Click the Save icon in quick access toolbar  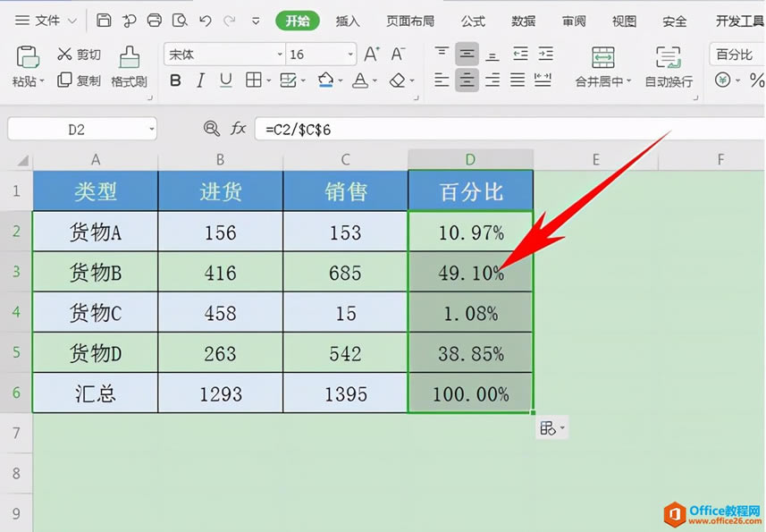point(104,21)
